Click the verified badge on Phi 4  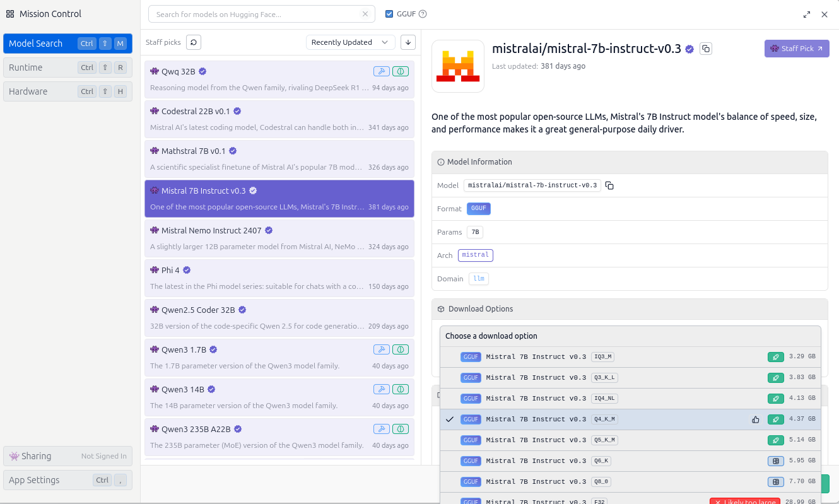tap(187, 270)
